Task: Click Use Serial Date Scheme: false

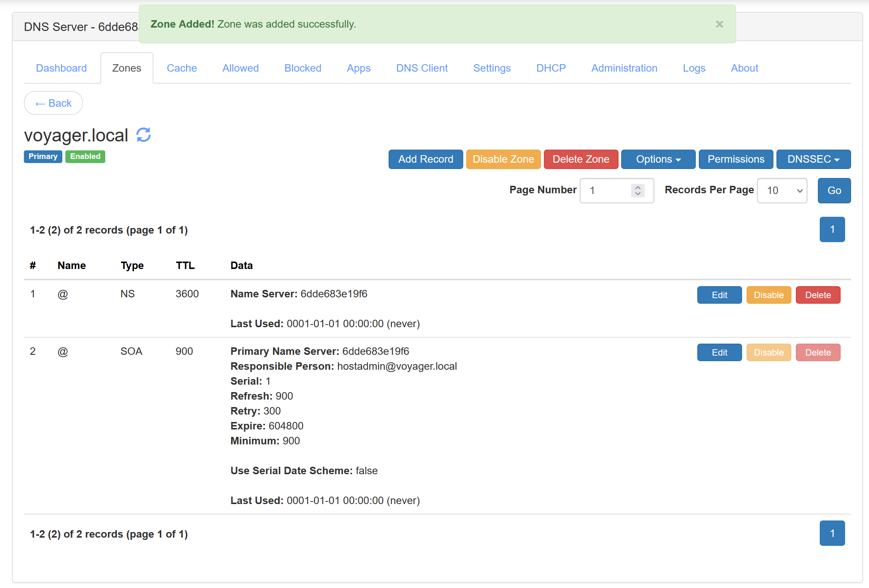Action: [x=304, y=470]
